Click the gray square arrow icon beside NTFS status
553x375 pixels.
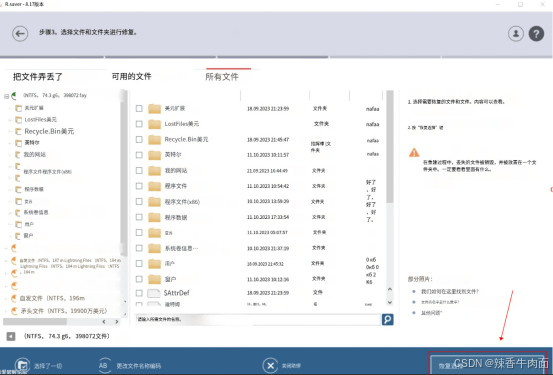click(11, 336)
